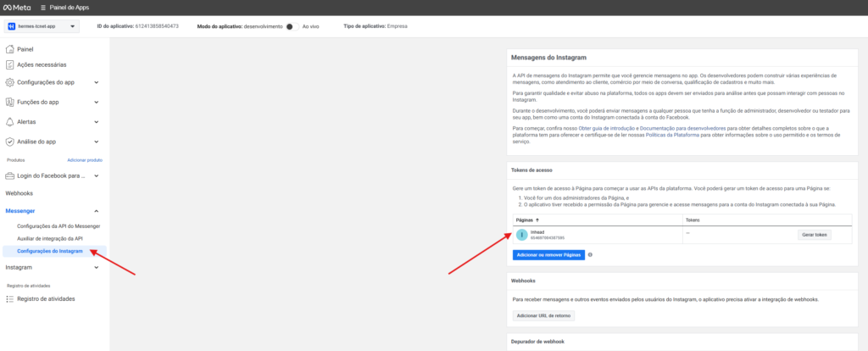The height and width of the screenshot is (351, 868).
Task: Open the hamburger menu beside Painel de Apps
Action: [44, 8]
